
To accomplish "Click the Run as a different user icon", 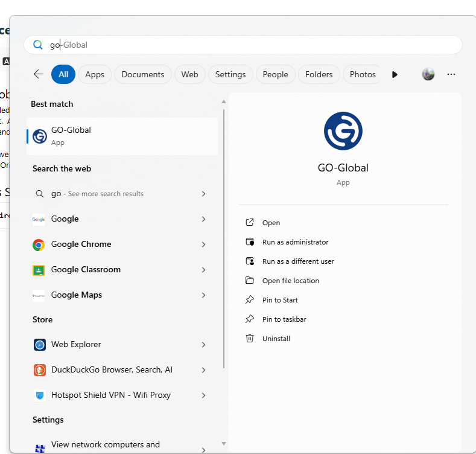I will 250,261.
